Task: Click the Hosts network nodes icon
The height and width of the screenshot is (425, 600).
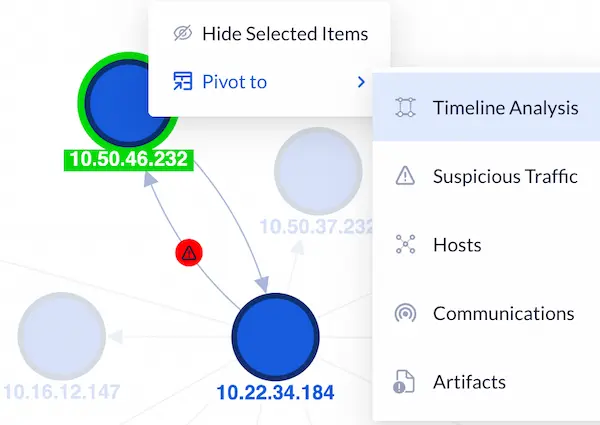Action: click(x=405, y=244)
